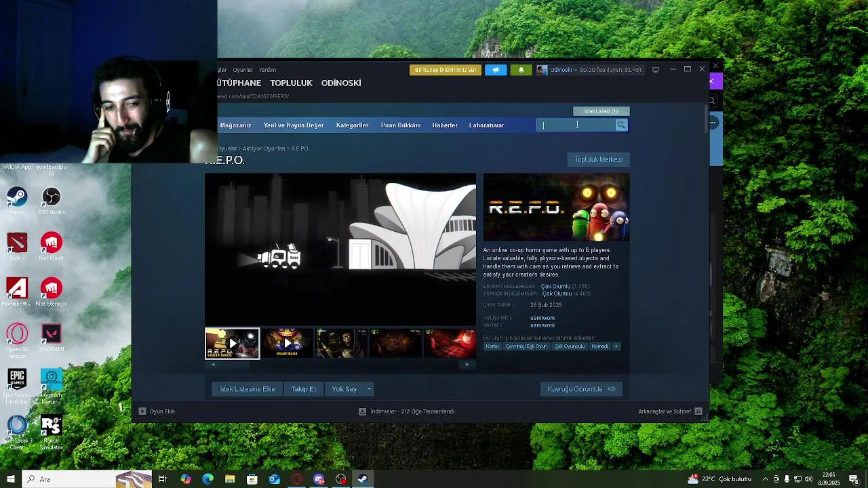
Task: Switch to OBS in the taskbar
Action: point(340,479)
